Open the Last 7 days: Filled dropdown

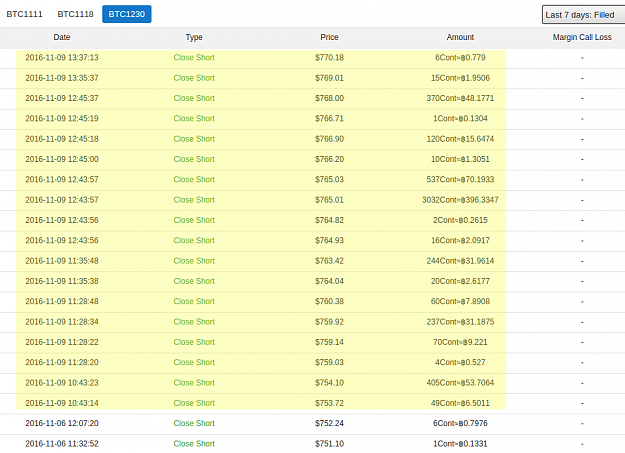[583, 15]
